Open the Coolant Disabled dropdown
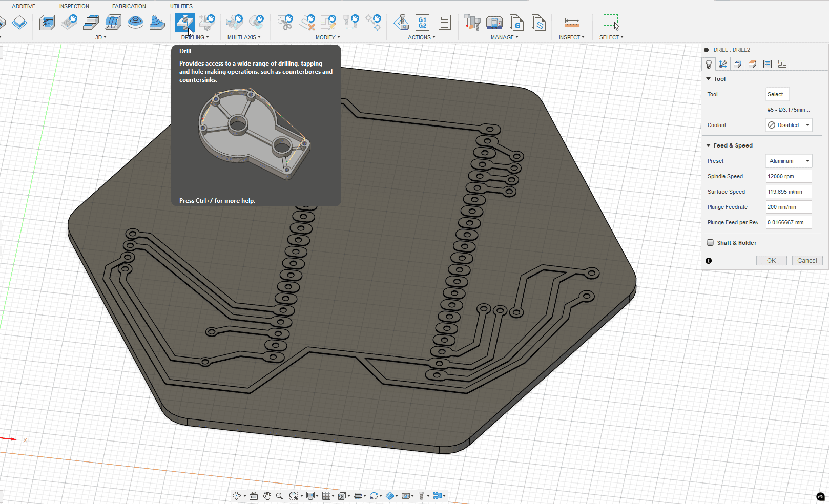The width and height of the screenshot is (829, 504). click(789, 125)
